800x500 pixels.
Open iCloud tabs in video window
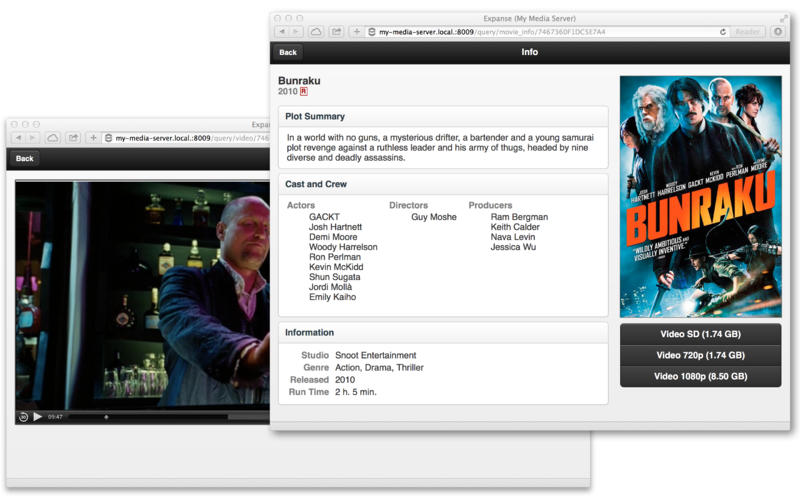click(53, 138)
